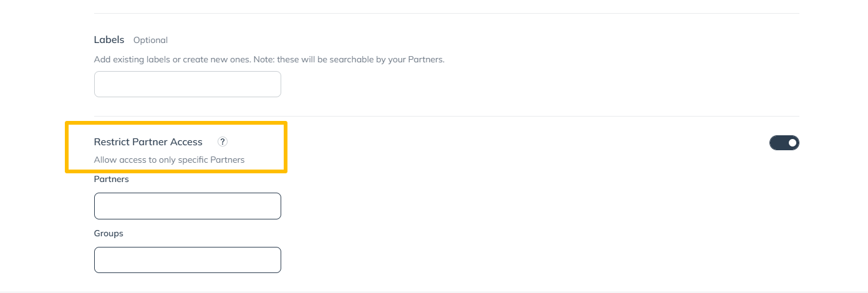Image resolution: width=868 pixels, height=293 pixels.
Task: Click "Allow access to only specific Partners" description
Action: (169, 160)
